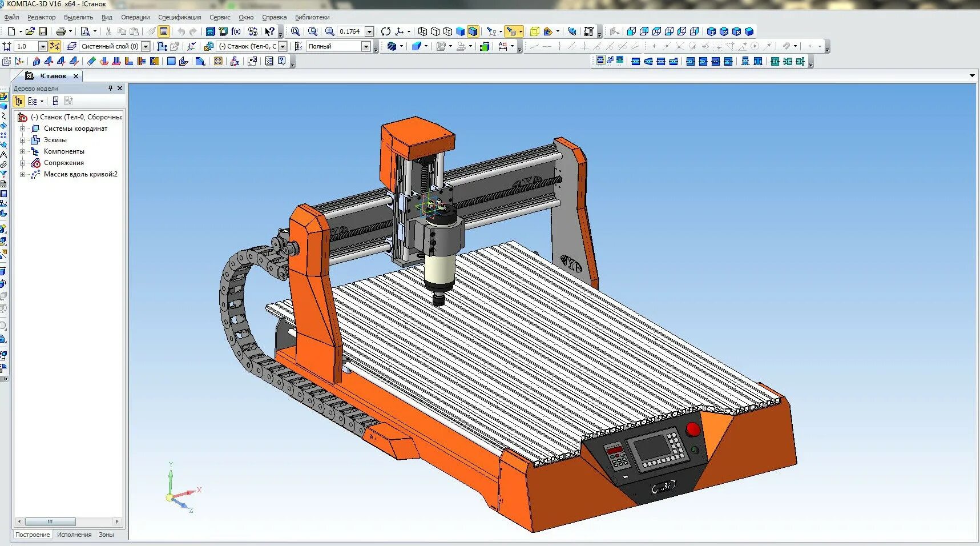Expand the Системы координат tree node
The width and height of the screenshot is (980, 546).
[23, 129]
